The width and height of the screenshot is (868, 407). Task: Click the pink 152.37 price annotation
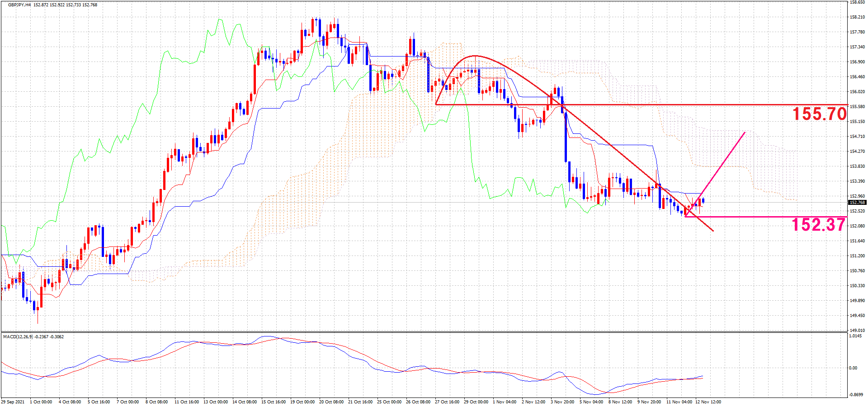818,225
